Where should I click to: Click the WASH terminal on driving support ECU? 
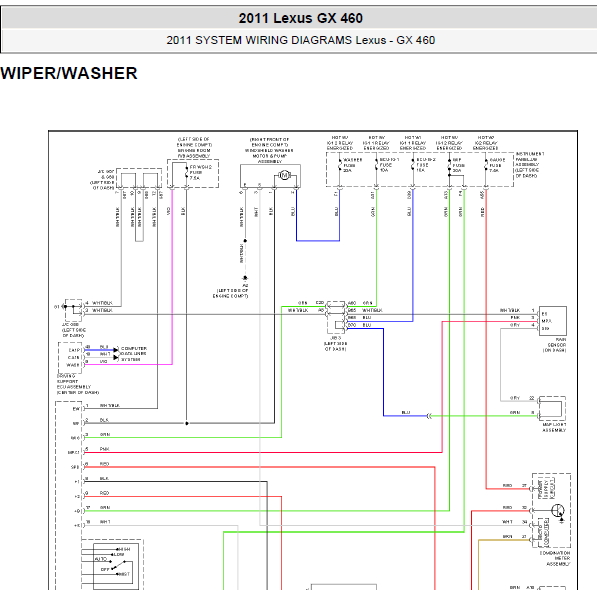[x=73, y=365]
